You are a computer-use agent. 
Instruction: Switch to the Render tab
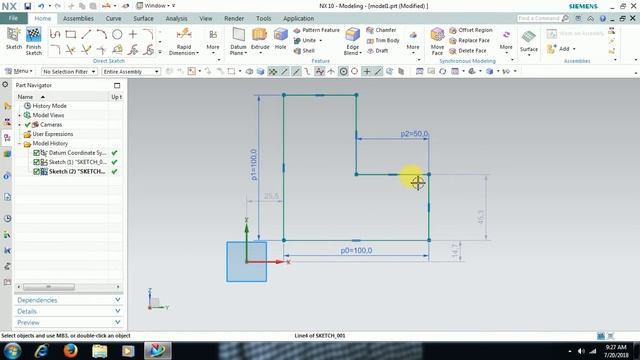[x=234, y=18]
